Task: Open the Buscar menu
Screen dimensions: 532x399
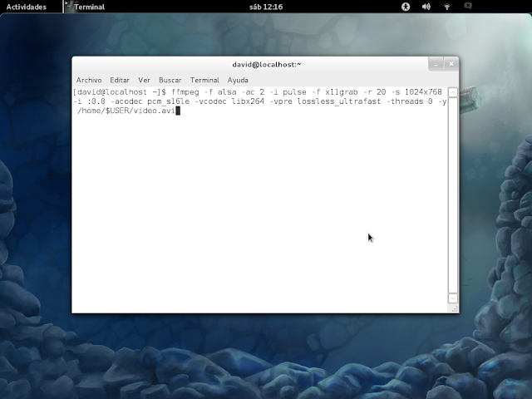Action: 170,80
